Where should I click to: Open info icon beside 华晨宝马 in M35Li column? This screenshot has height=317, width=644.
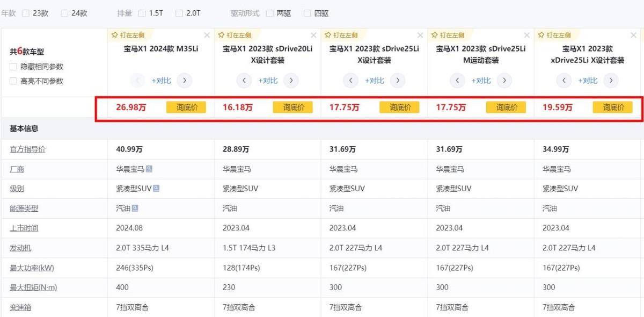(149, 169)
